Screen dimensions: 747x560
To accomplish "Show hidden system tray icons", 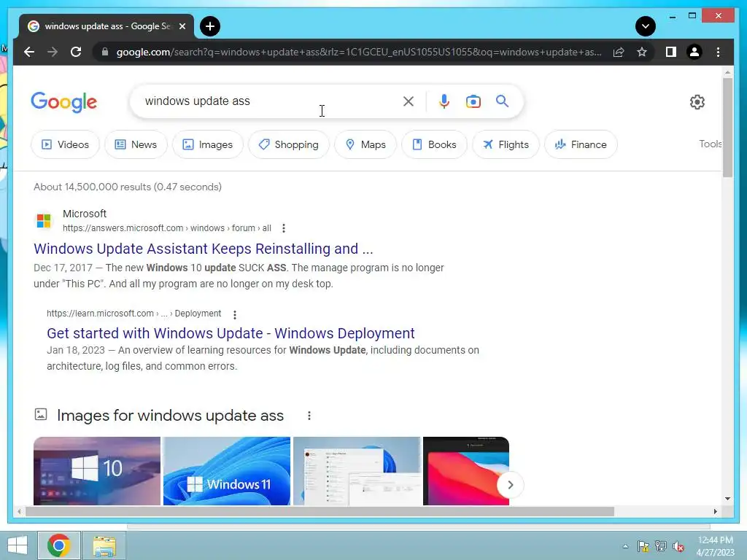I will pos(625,546).
